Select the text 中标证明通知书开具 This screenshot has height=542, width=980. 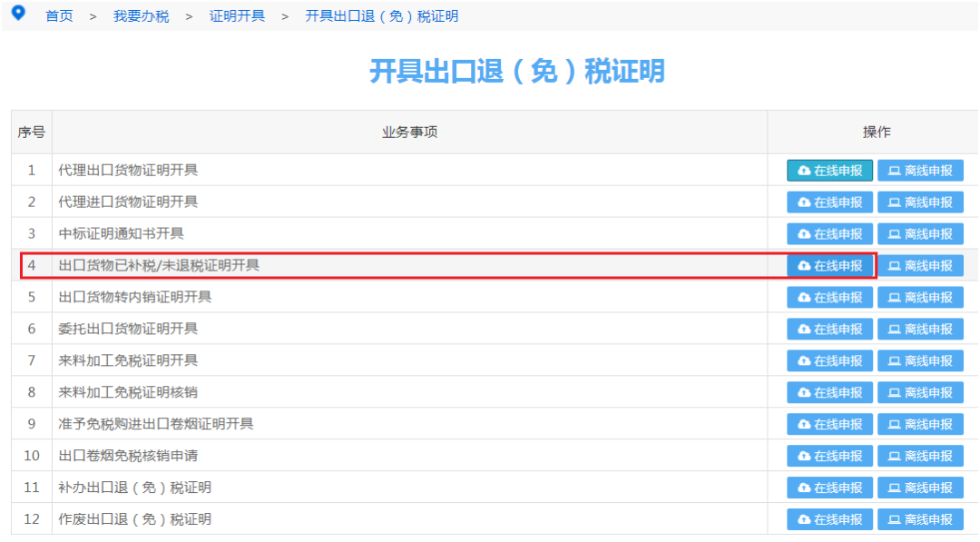tap(122, 234)
